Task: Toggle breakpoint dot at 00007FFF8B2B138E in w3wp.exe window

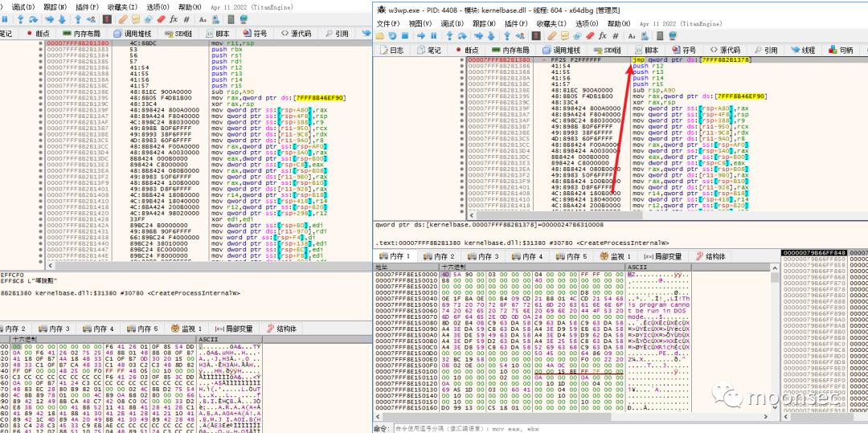Action: point(461,90)
